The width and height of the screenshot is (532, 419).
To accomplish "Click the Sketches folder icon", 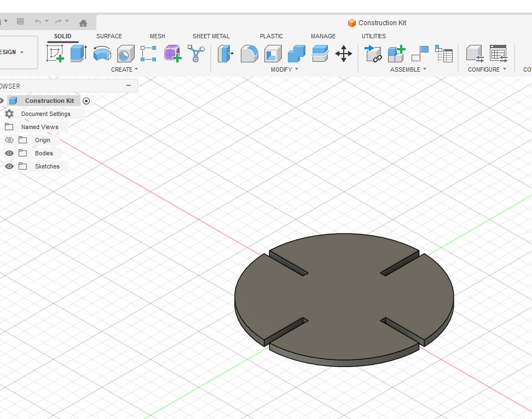I will pyautogui.click(x=23, y=166).
